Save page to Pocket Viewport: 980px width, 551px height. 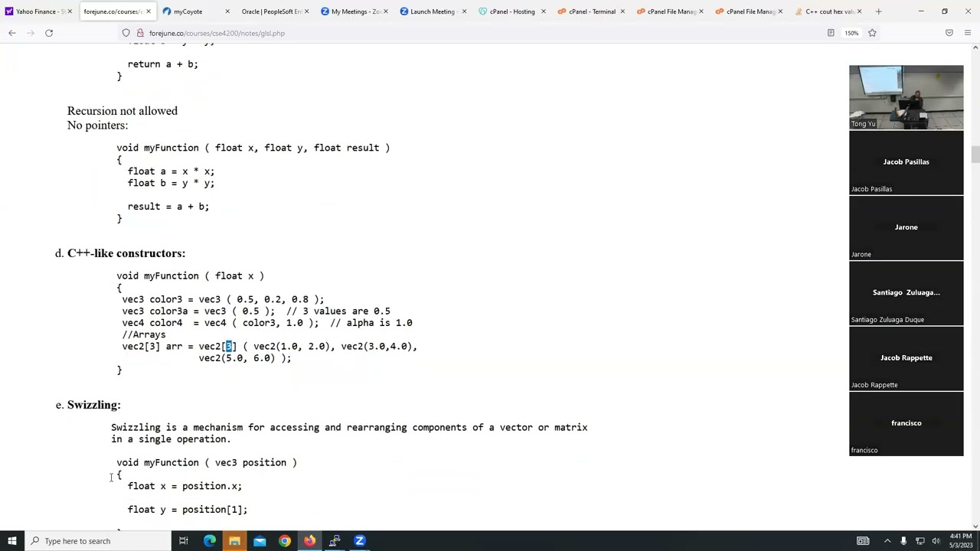(x=949, y=33)
